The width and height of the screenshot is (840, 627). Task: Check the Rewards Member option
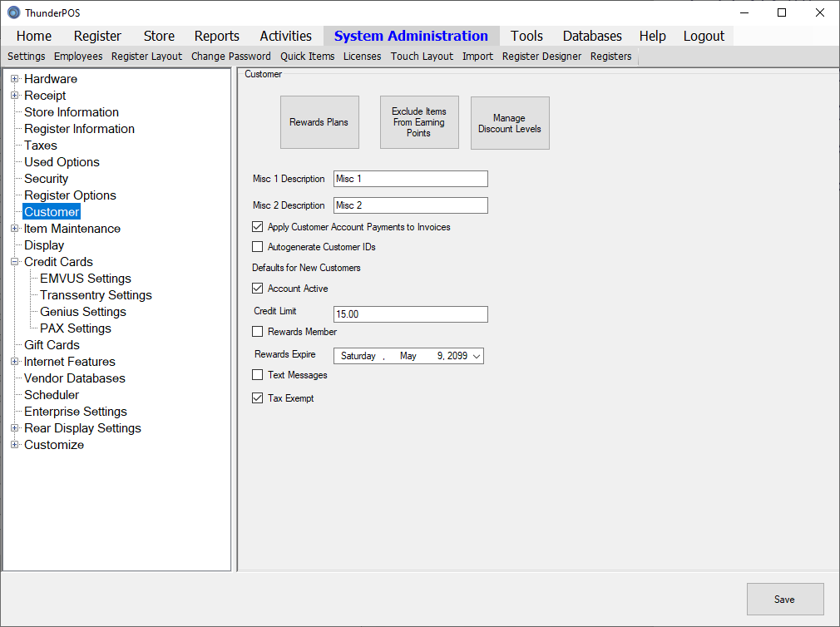click(x=258, y=332)
